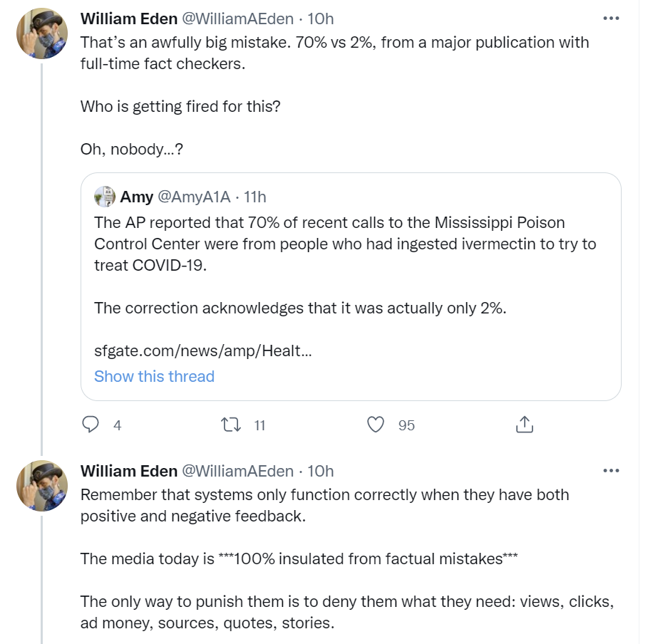The width and height of the screenshot is (648, 644).
Task: Click Show this thread link
Action: coord(154,376)
